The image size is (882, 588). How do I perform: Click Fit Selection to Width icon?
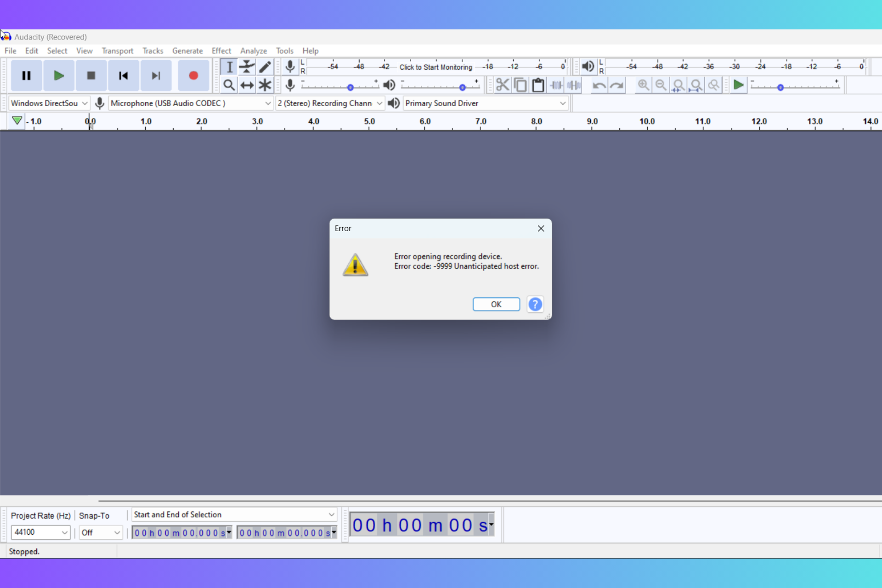[x=678, y=85]
